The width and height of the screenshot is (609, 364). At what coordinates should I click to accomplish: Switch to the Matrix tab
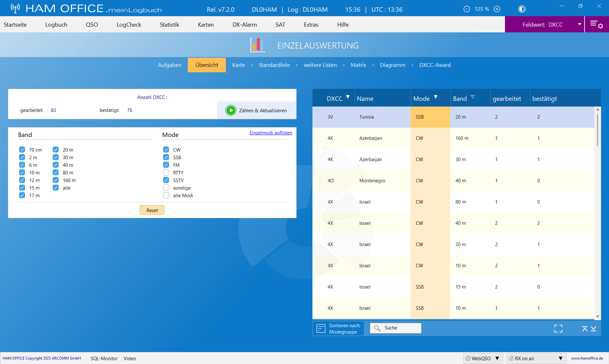coord(358,65)
